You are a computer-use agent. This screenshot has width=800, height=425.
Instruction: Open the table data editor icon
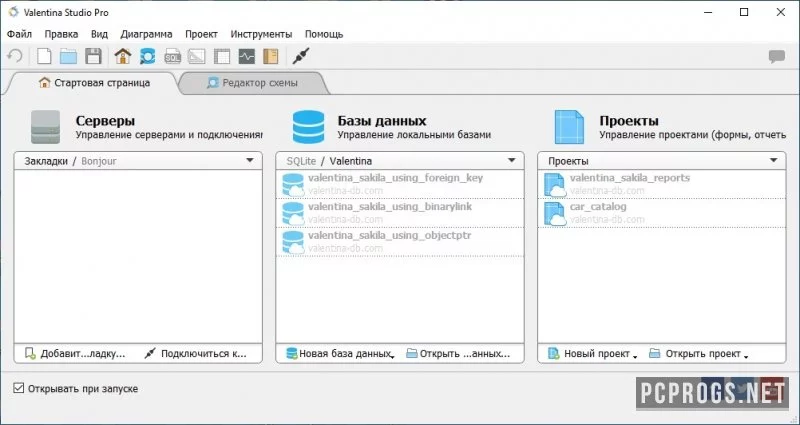tap(222, 56)
